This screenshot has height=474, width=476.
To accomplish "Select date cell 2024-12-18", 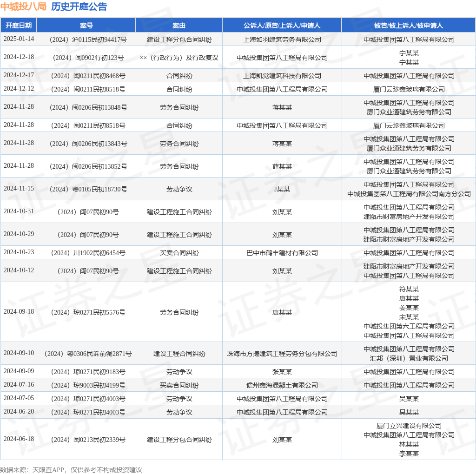I will [x=19, y=57].
